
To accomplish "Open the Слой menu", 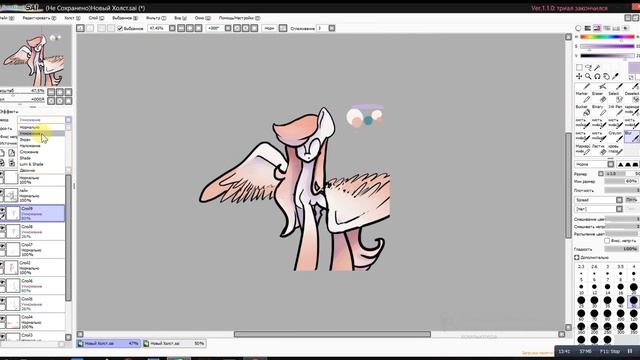I will coord(96,18).
